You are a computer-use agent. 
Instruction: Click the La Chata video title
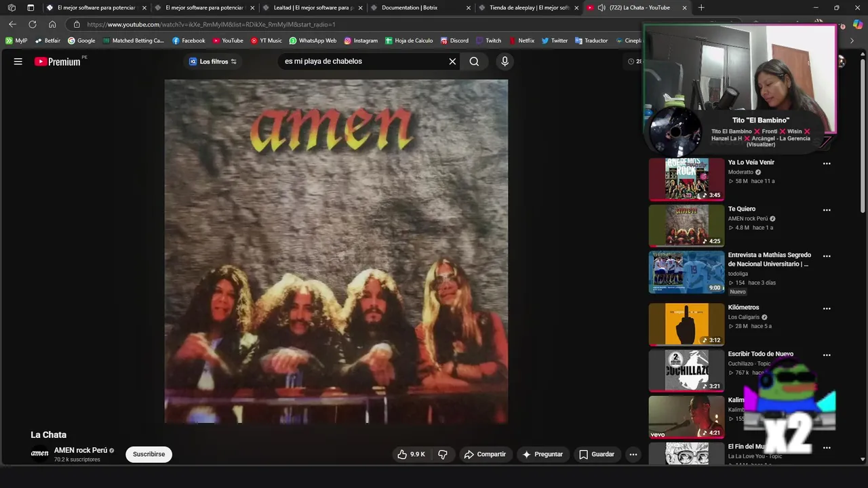[x=48, y=434]
